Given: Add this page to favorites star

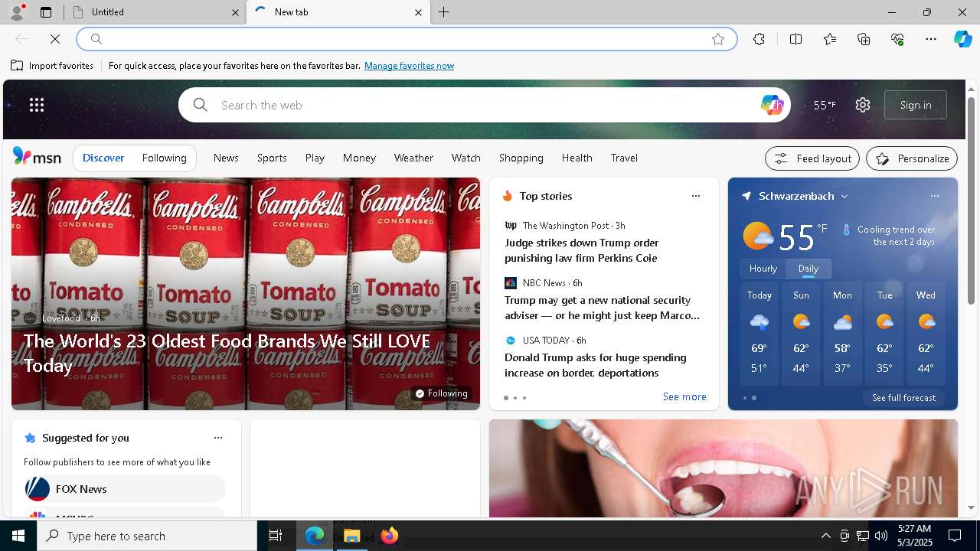Looking at the screenshot, I should (x=718, y=39).
